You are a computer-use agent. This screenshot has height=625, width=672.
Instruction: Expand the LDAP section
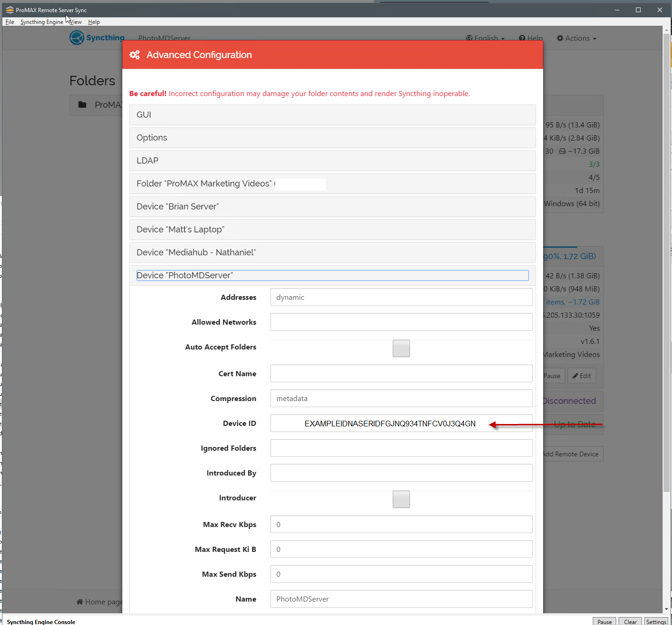[x=333, y=161]
